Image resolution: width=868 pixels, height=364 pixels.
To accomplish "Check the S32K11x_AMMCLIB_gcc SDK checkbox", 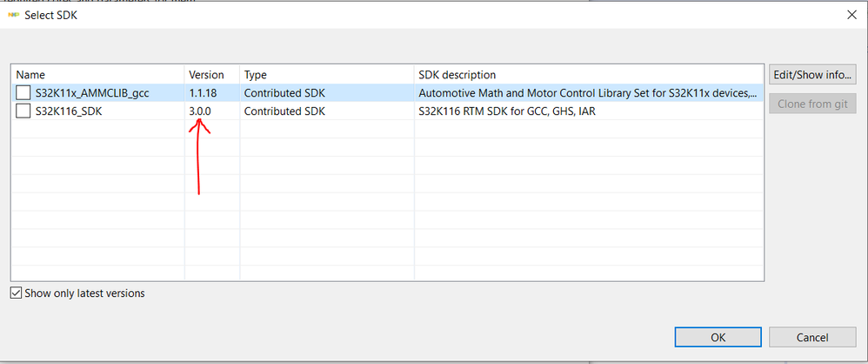I will (23, 93).
